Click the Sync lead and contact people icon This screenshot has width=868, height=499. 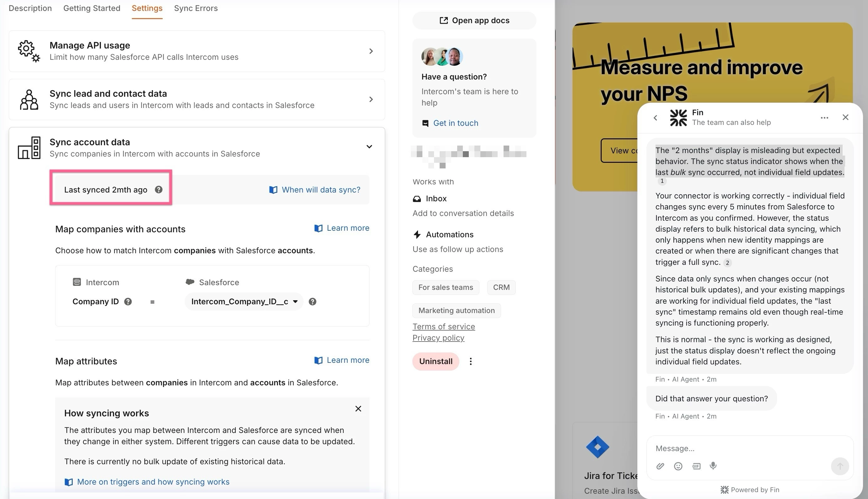(x=29, y=99)
